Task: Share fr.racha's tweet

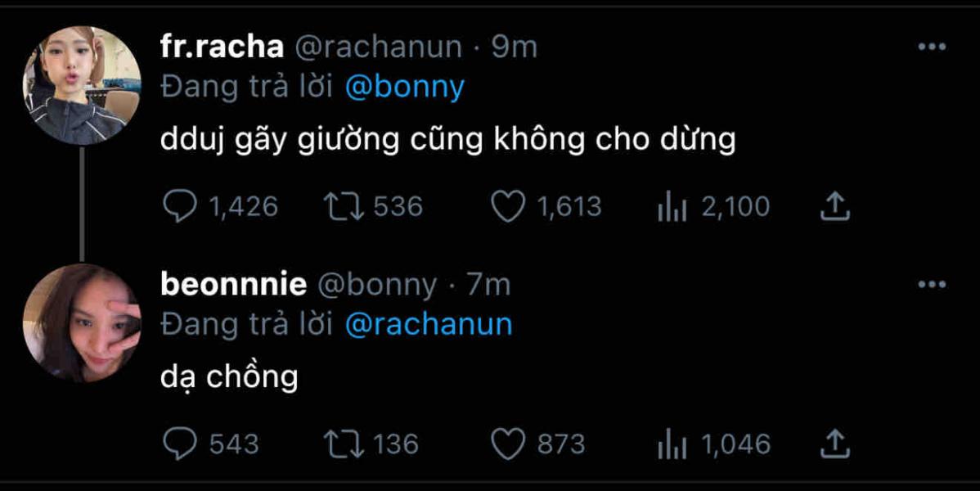Action: point(834,207)
